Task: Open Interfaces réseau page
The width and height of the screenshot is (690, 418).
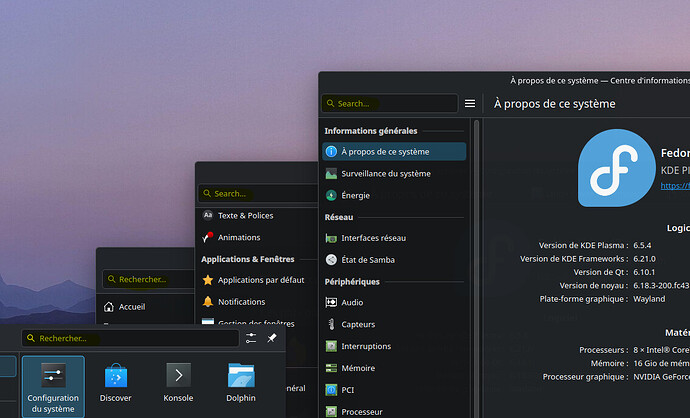Action: 373,238
